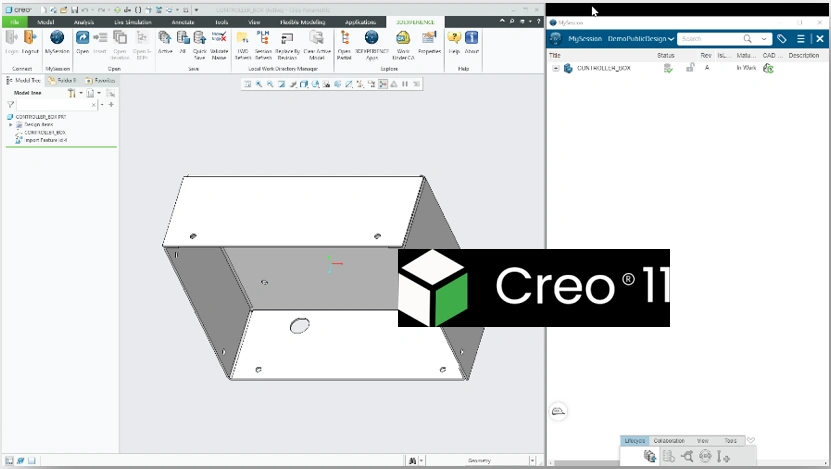Click the Open Iteration icon
831x469 pixels.
click(x=120, y=38)
